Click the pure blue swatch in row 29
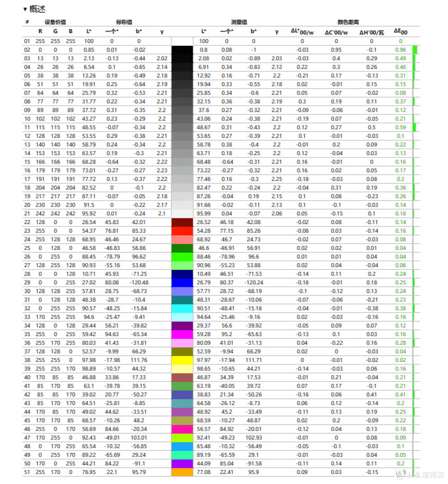Screen dimensions: 448x484 pyautogui.click(x=182, y=283)
